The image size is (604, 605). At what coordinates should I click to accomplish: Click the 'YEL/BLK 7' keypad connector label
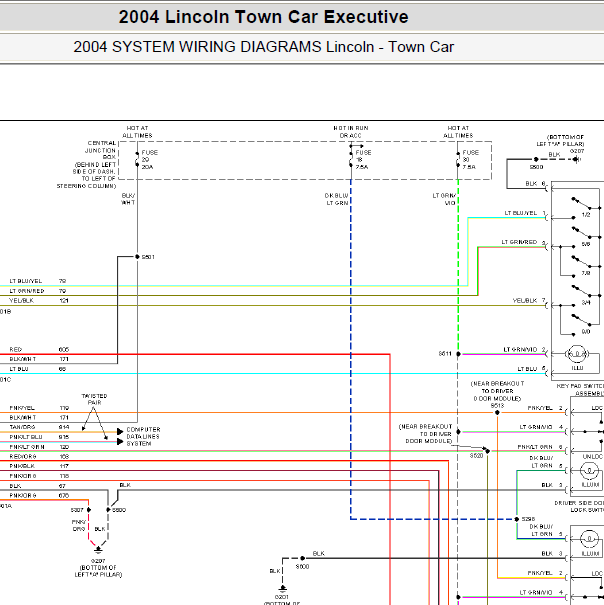pyautogui.click(x=529, y=301)
